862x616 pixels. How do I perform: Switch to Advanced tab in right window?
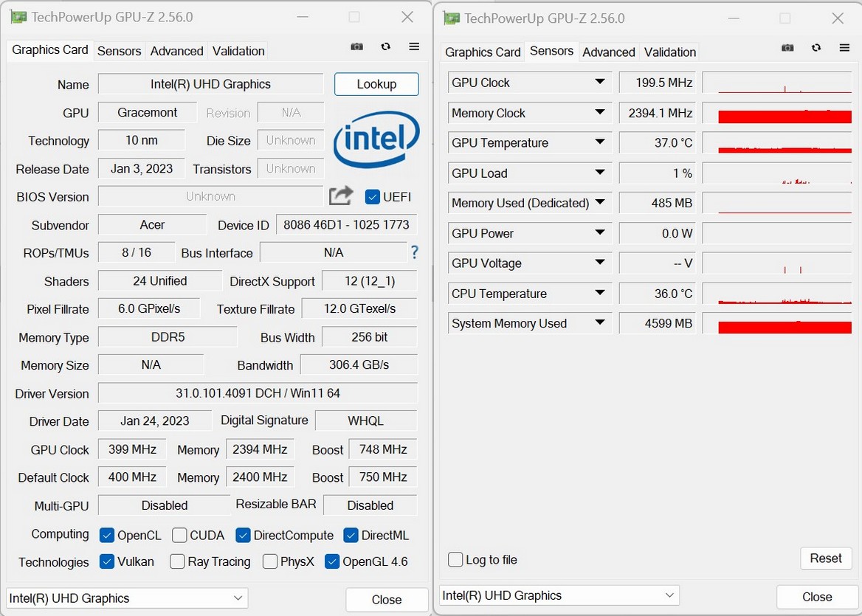pyautogui.click(x=609, y=52)
